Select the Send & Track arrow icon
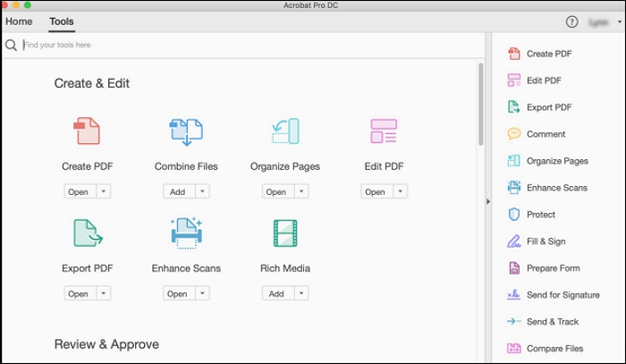Image resolution: width=626 pixels, height=364 pixels. pyautogui.click(x=514, y=321)
